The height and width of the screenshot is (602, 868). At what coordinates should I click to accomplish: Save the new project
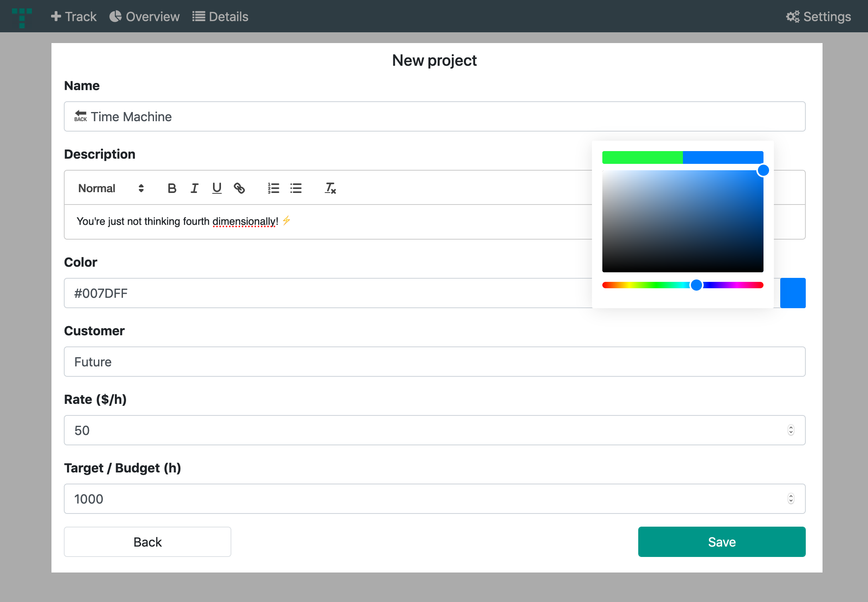pos(722,542)
